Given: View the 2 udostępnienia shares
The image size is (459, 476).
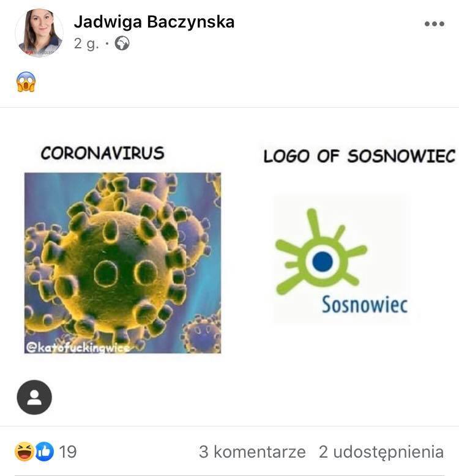Looking at the screenshot, I should [x=381, y=452].
